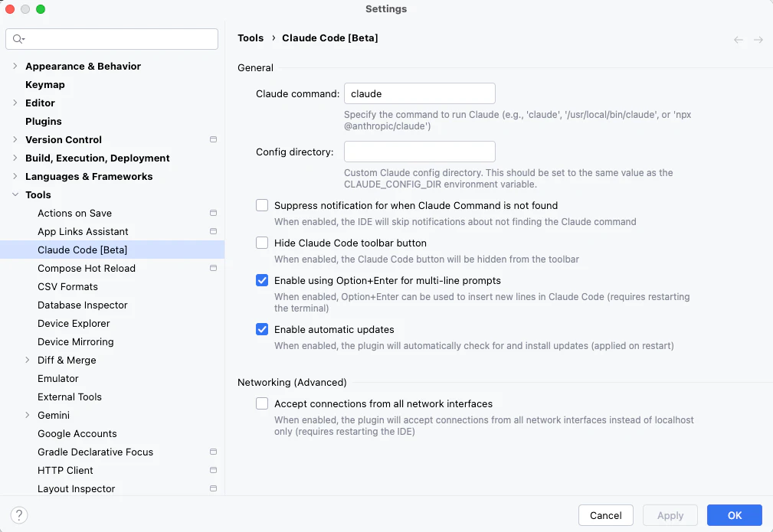The height and width of the screenshot is (532, 773).
Task: Confirm settings with the OK button
Action: (735, 515)
